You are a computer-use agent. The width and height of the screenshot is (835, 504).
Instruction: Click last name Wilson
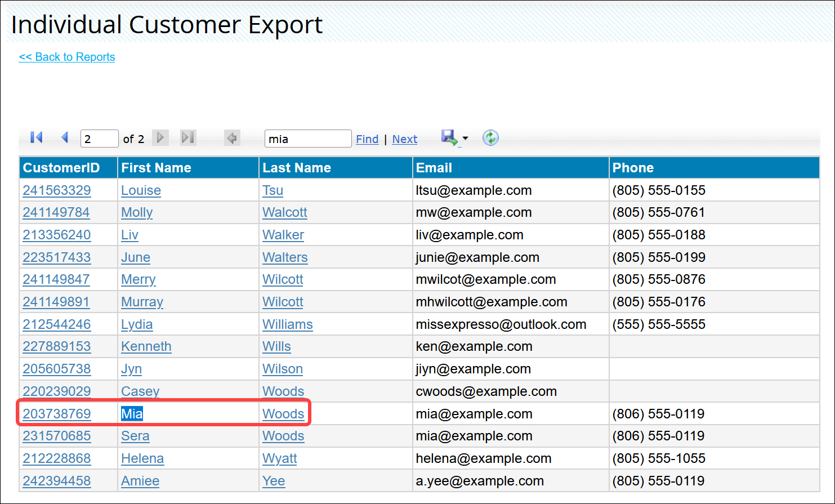(x=283, y=369)
